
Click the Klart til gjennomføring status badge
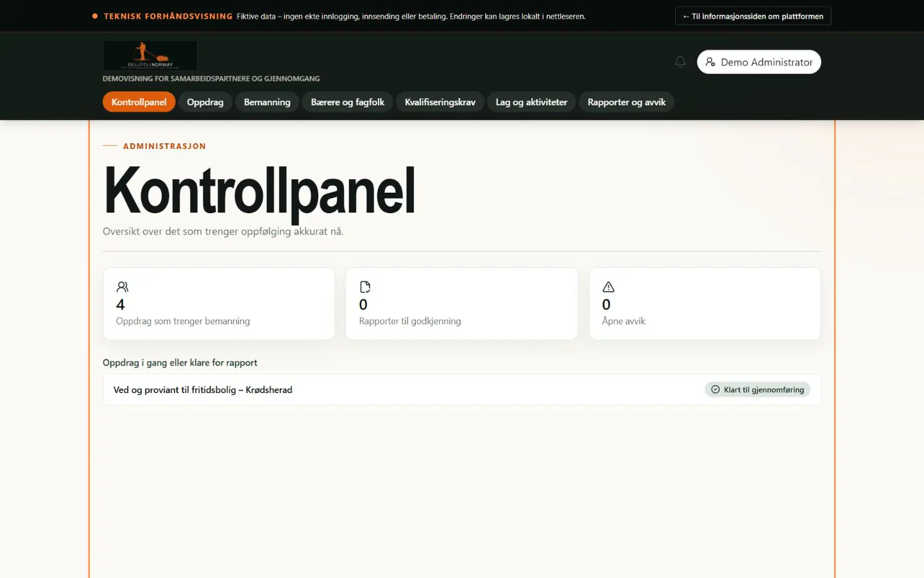coord(758,390)
